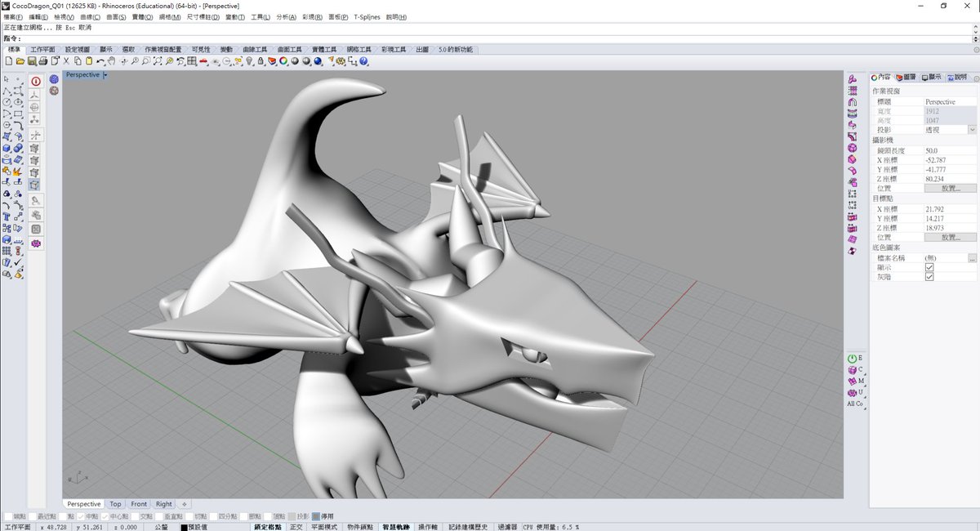
Task: Switch to the 顯示 panel tab
Action: [932, 77]
